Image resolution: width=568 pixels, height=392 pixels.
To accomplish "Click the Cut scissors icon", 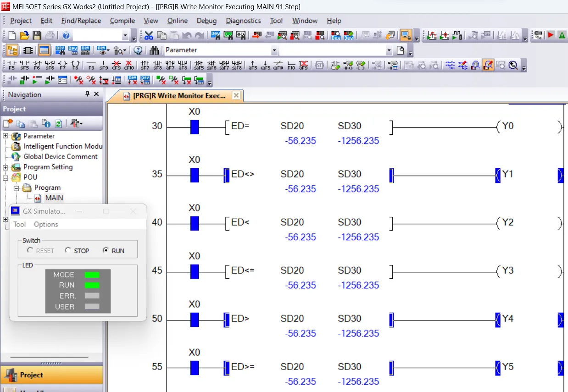I will click(x=149, y=35).
